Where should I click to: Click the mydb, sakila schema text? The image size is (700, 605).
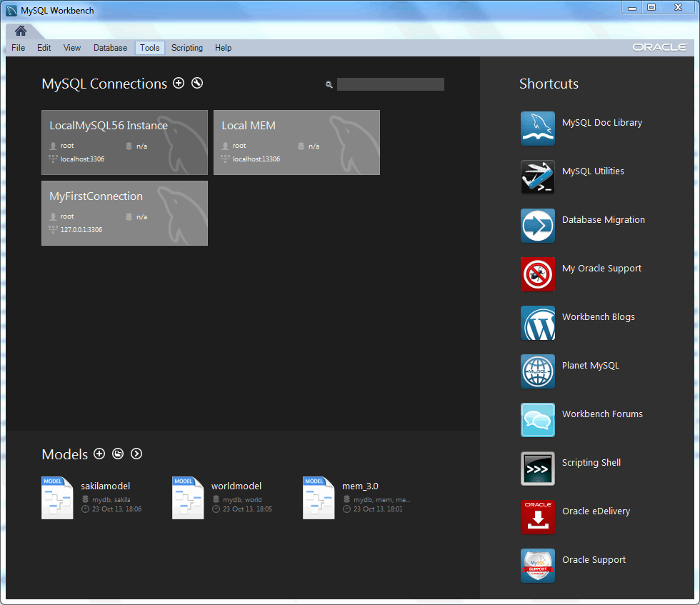[111, 499]
